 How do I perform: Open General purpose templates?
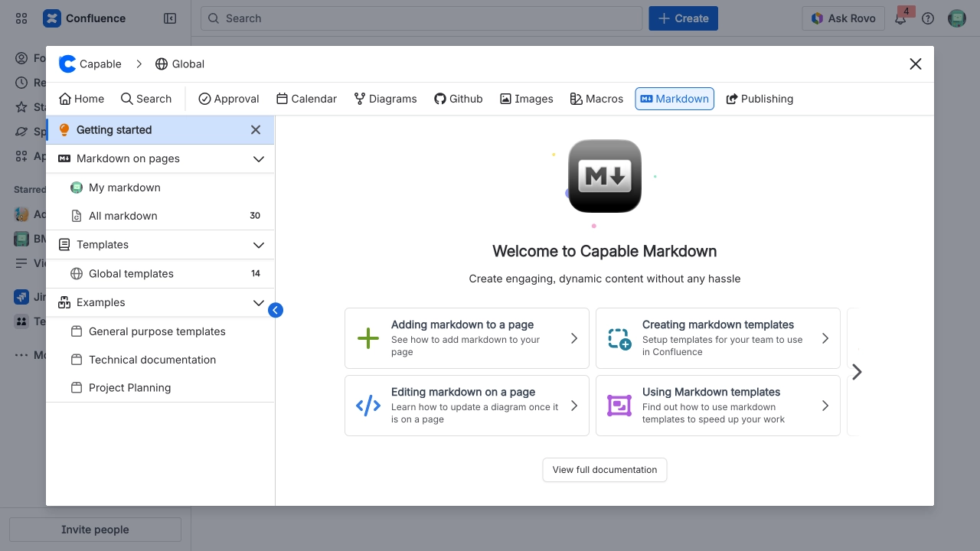(x=160, y=331)
